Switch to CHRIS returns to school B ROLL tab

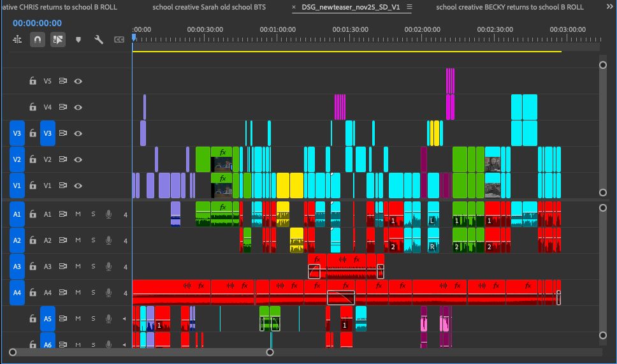point(59,7)
